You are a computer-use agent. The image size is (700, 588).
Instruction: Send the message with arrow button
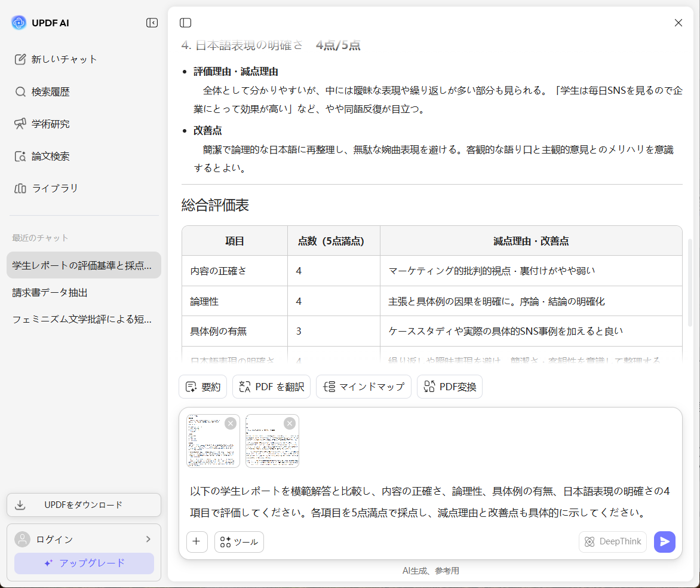point(665,541)
